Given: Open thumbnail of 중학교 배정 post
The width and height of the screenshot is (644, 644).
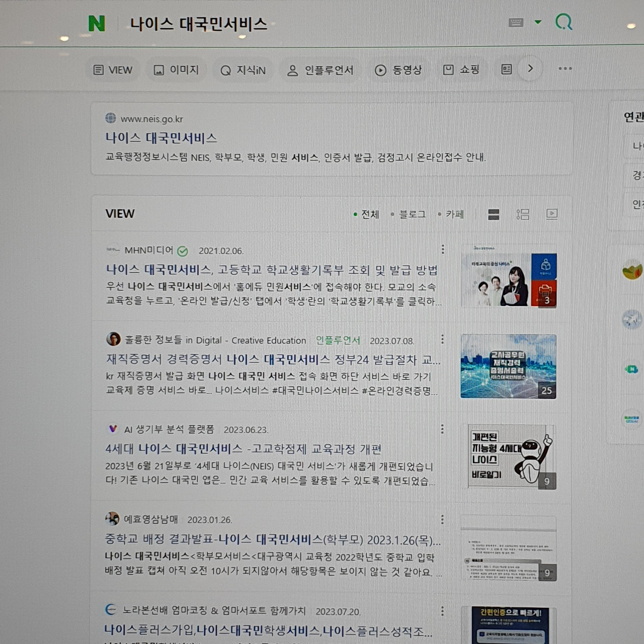Looking at the screenshot, I should (509, 548).
